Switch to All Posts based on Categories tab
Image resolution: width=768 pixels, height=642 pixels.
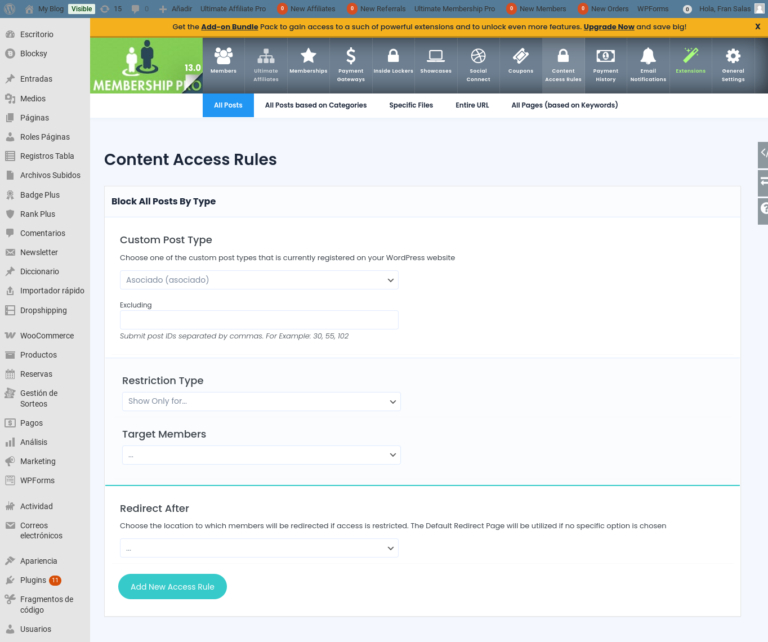(x=316, y=105)
